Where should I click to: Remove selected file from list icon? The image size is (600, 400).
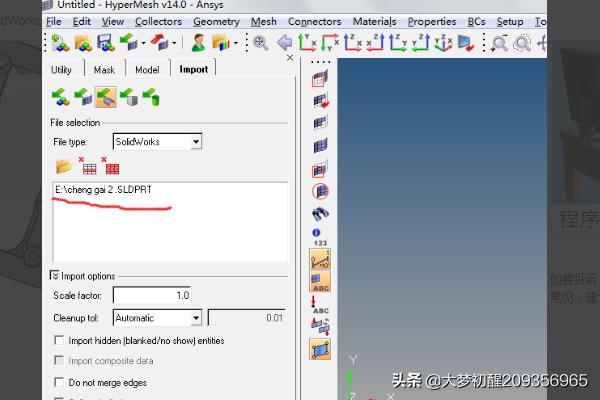click(87, 166)
